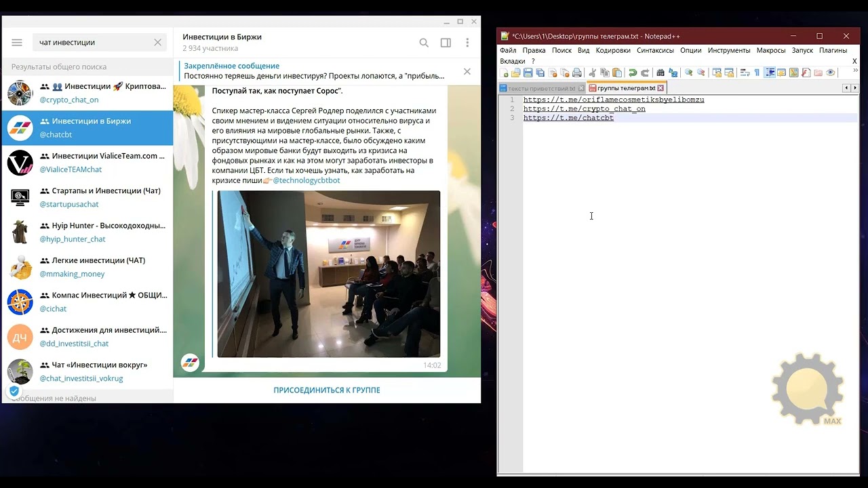Image resolution: width=868 pixels, height=488 pixels.
Task: Open Find with binoculars icon
Action: [x=660, y=73]
